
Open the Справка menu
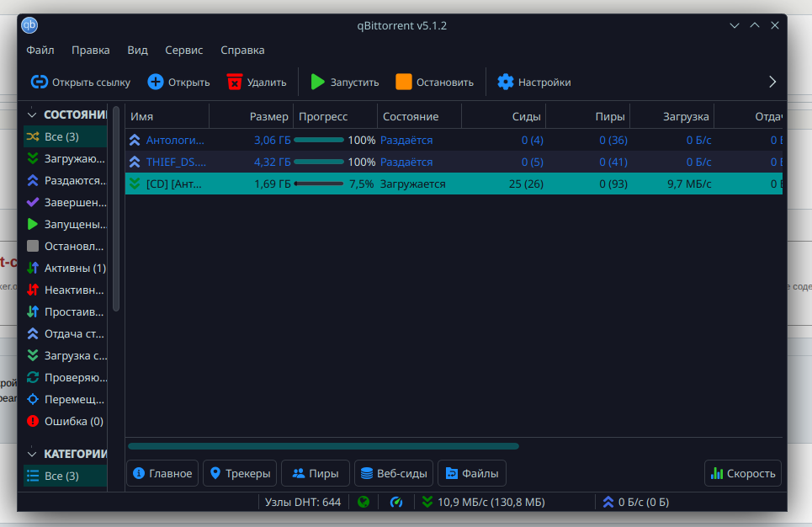click(x=242, y=51)
